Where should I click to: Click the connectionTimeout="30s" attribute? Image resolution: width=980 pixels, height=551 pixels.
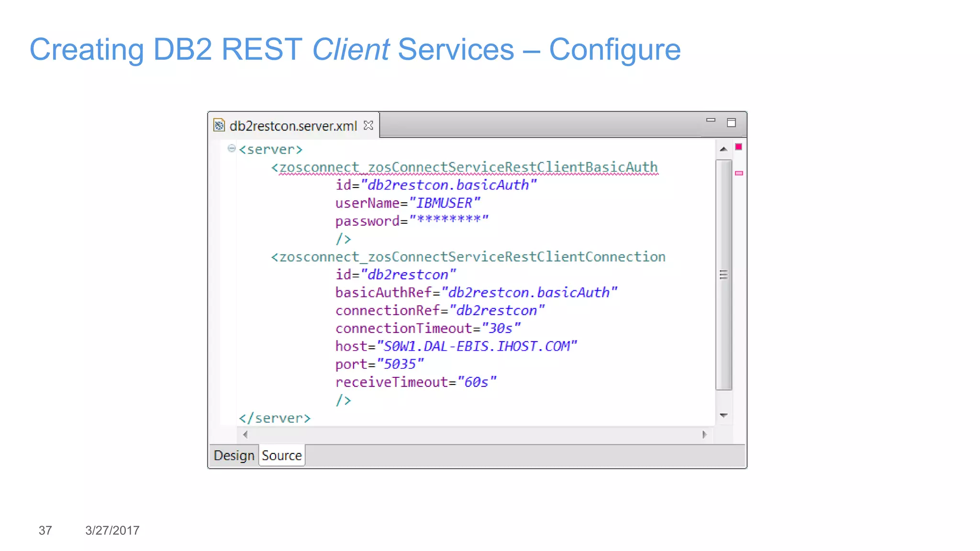(428, 328)
